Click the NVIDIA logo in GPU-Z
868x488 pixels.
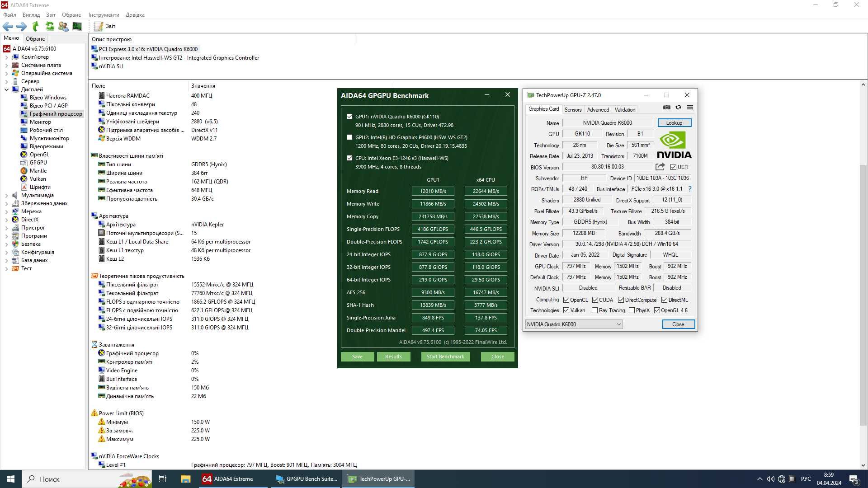[674, 145]
